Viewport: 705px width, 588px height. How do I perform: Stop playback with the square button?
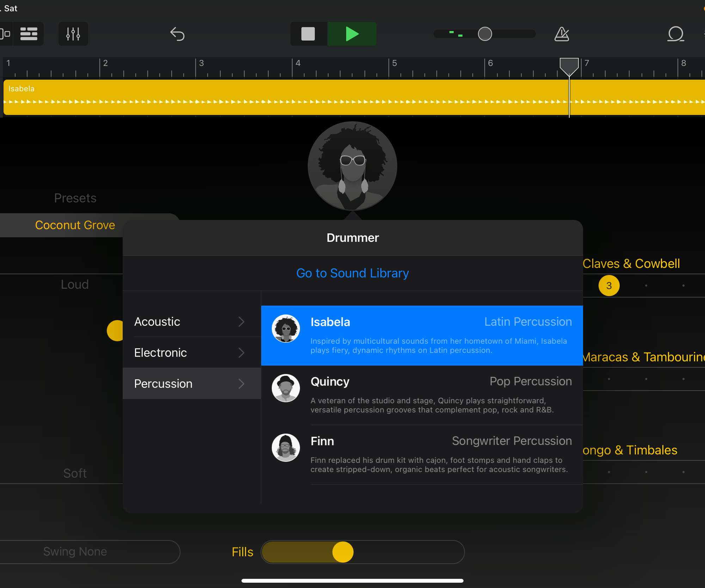[308, 34]
